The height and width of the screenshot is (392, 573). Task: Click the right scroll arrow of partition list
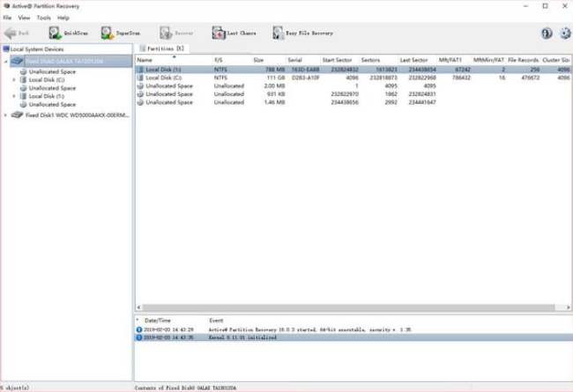pyautogui.click(x=568, y=307)
